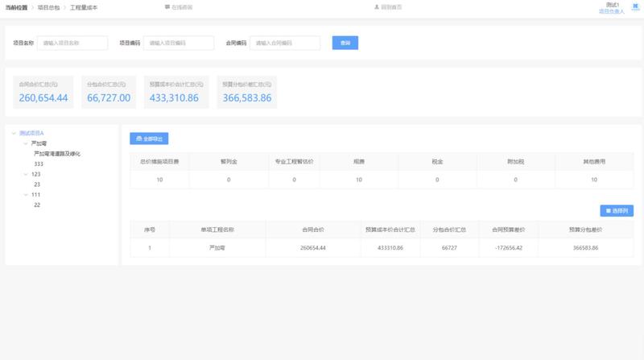Click the 当前位置 breadcrumb label

16,7
